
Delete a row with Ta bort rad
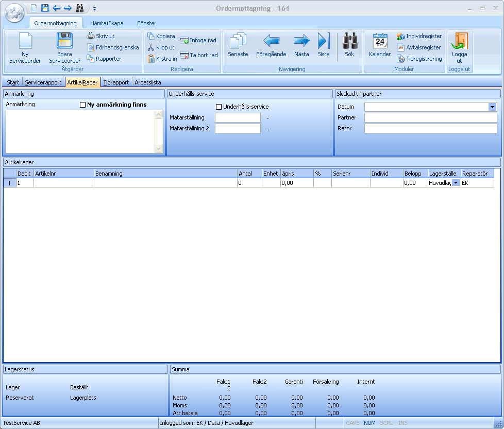tap(199, 55)
